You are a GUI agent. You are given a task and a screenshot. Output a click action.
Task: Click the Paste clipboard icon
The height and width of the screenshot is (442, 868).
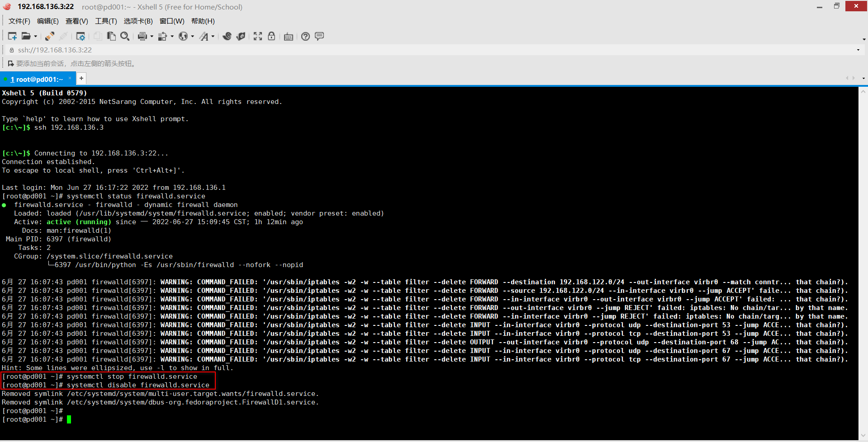coord(111,36)
